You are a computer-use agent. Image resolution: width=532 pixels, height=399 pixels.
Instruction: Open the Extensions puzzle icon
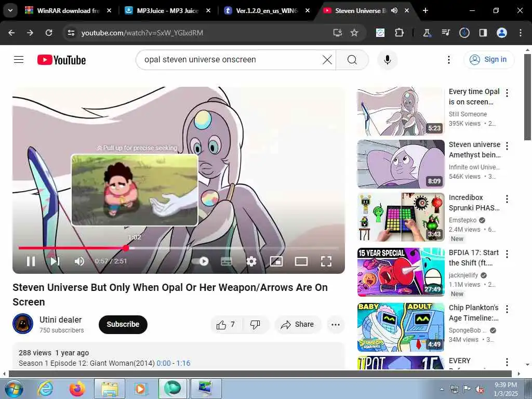click(x=400, y=33)
